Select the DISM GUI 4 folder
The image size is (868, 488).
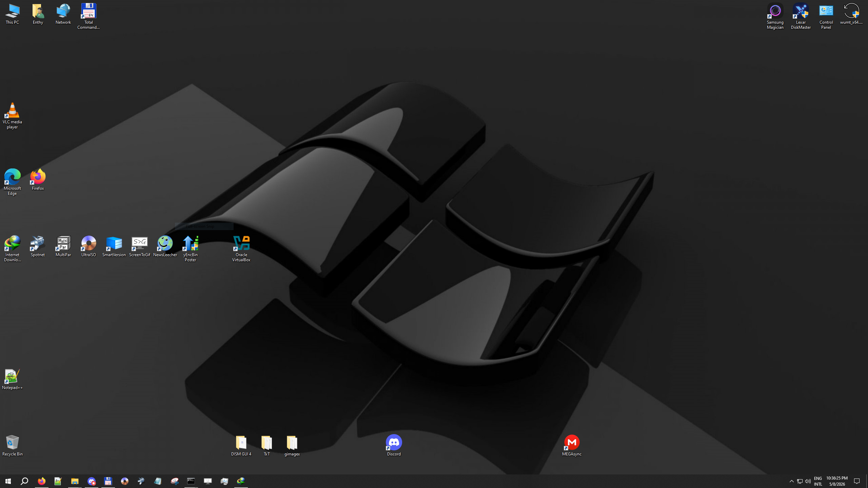click(x=241, y=446)
